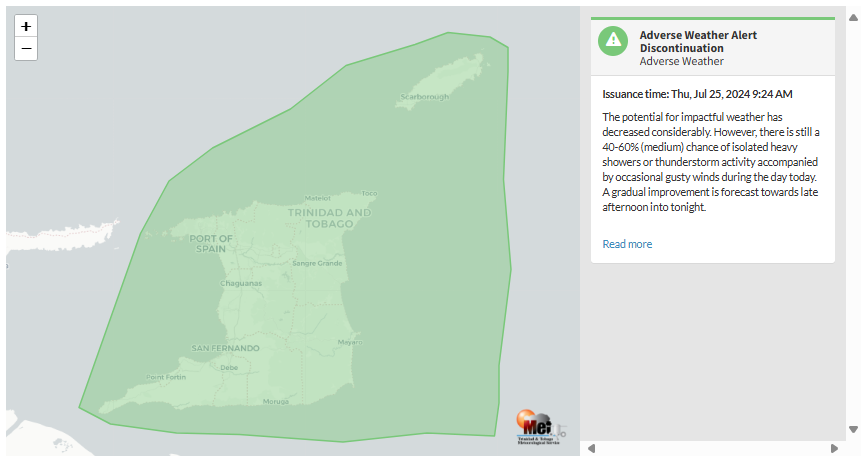
Task: Click the scroll up arrow on the panel
Action: [x=853, y=18]
